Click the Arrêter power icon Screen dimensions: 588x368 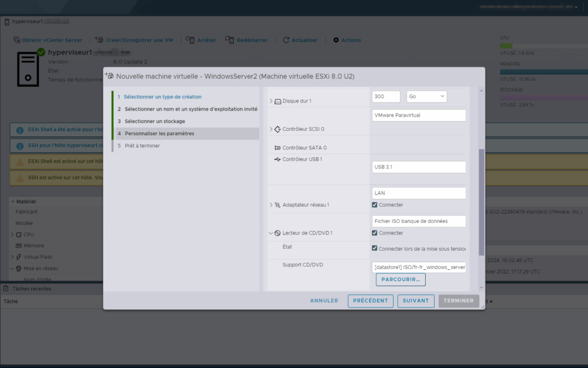tap(190, 40)
